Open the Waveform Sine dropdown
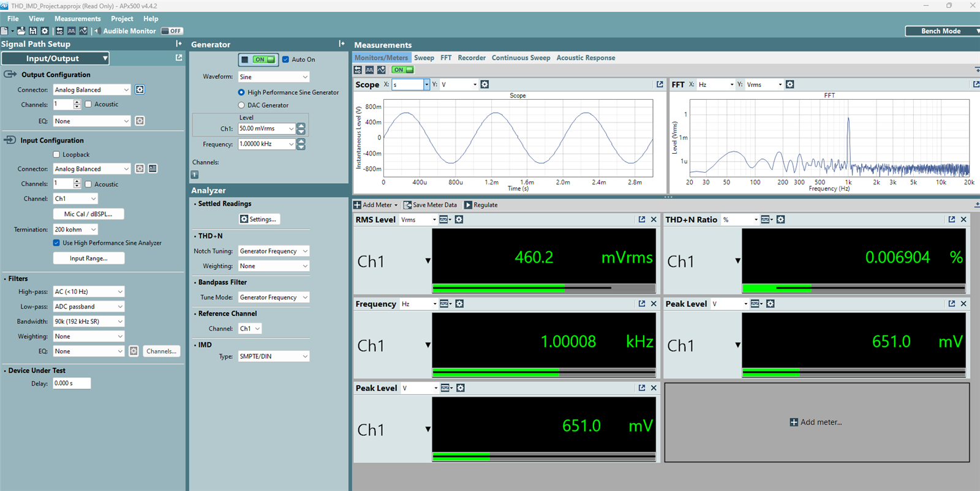The image size is (980, 491). point(274,77)
